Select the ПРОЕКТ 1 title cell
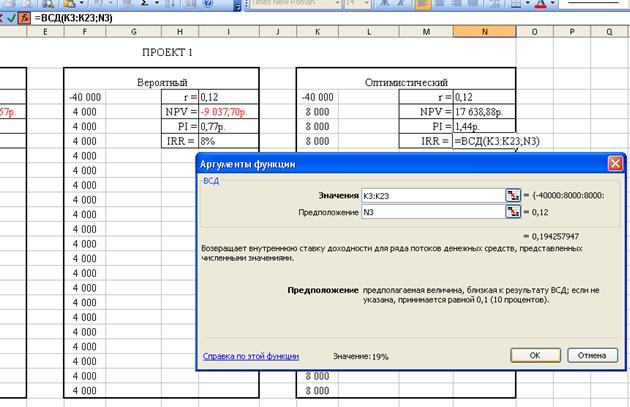The height and width of the screenshot is (407, 630). point(167,51)
